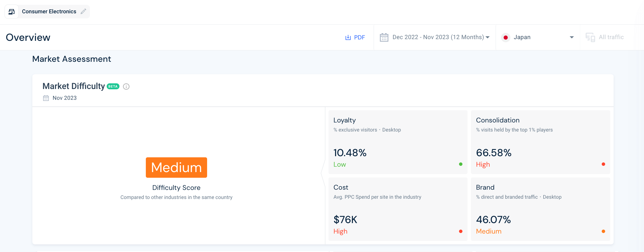Click the All traffic devices icon
The width and height of the screenshot is (644, 252).
tap(590, 37)
